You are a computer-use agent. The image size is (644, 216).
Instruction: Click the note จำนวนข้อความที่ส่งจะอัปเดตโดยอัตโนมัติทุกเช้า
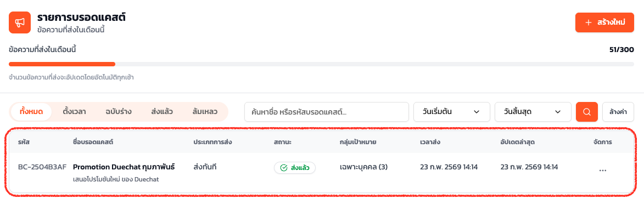point(71,77)
